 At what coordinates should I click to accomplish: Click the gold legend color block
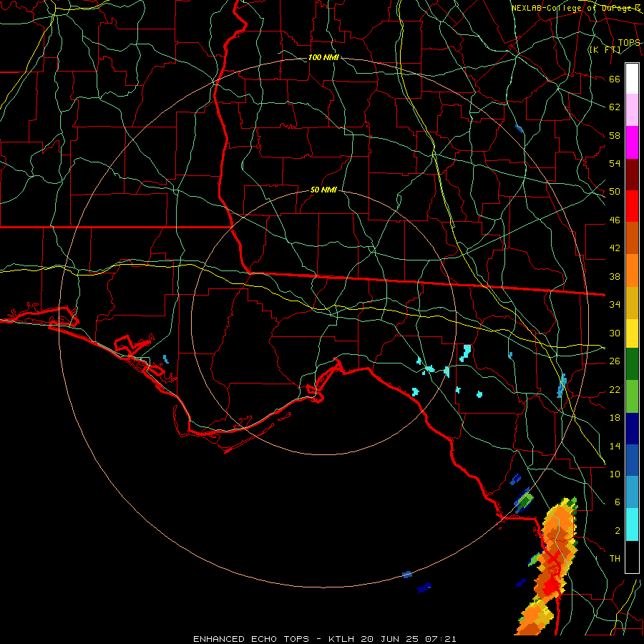632,303
